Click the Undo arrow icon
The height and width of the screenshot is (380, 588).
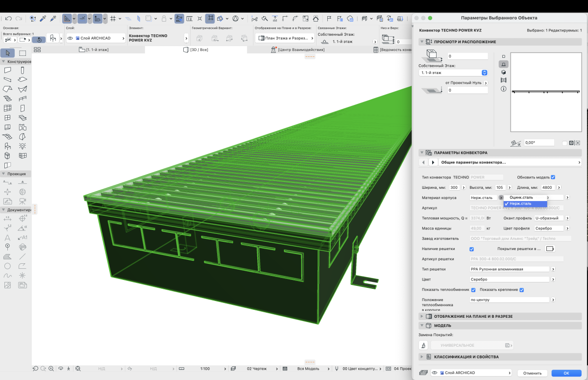click(x=8, y=19)
